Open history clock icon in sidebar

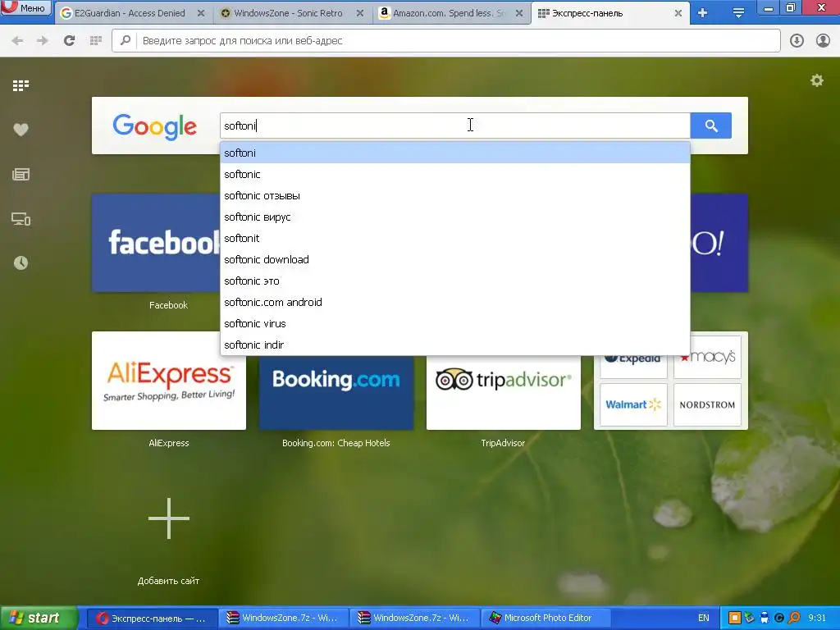click(x=21, y=263)
